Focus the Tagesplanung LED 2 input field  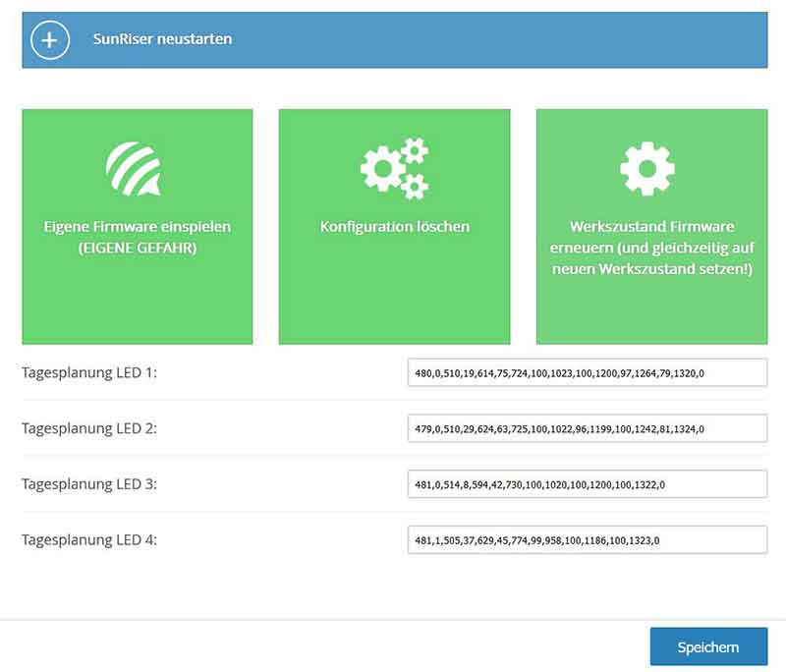coord(587,428)
